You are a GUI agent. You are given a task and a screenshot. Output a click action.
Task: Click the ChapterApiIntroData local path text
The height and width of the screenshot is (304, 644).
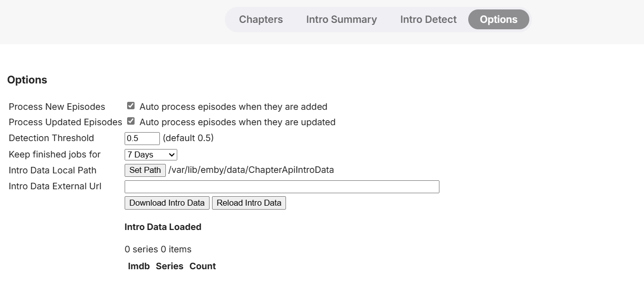coord(251,170)
